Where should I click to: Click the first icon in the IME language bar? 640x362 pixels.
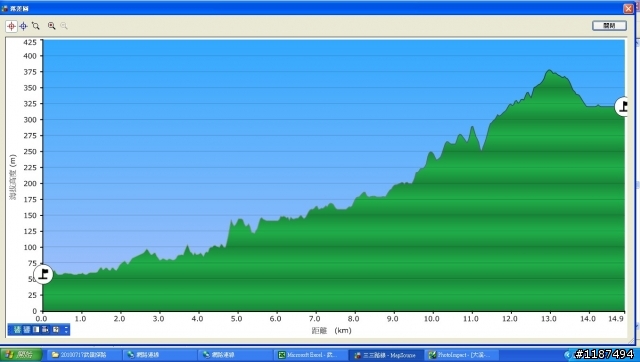pos(17,329)
